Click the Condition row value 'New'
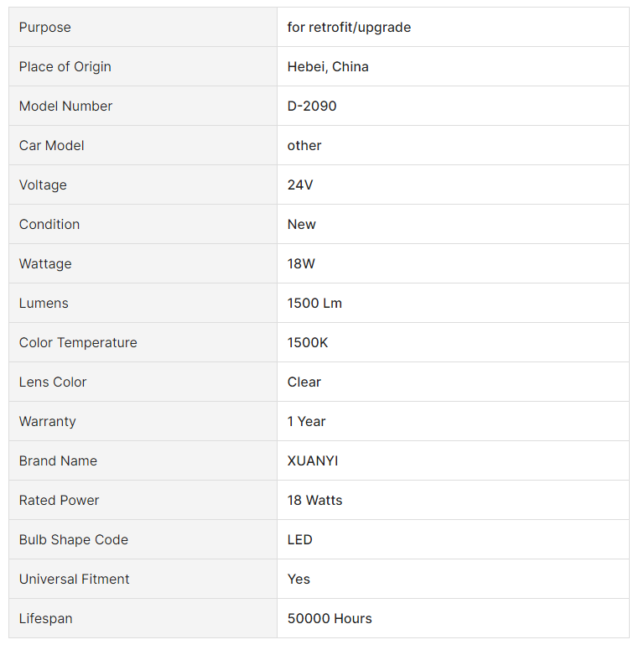The height and width of the screenshot is (650, 644). (301, 224)
